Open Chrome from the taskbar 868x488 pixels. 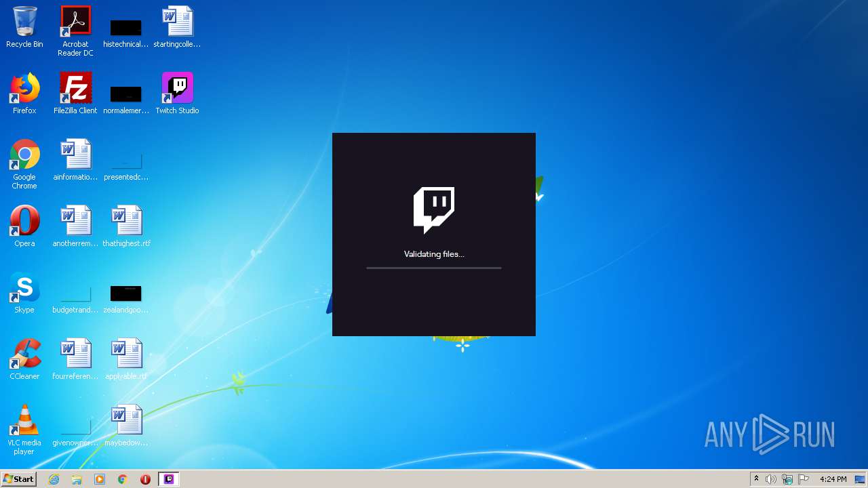pyautogui.click(x=123, y=479)
